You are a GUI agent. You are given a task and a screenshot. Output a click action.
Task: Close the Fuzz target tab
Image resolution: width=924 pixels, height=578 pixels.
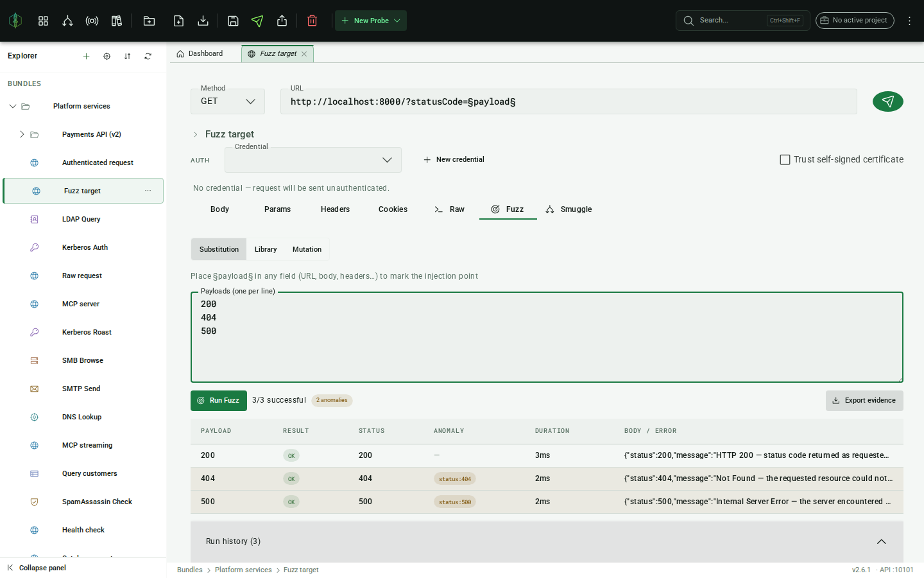pos(304,54)
